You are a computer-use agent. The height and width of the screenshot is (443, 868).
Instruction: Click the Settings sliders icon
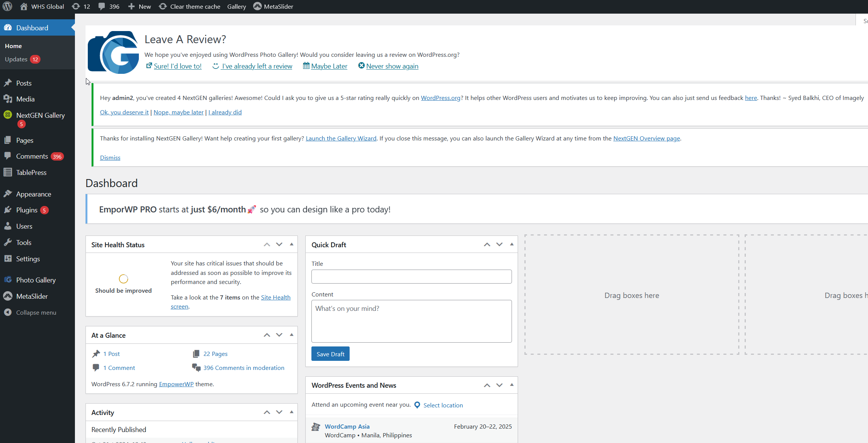(8, 259)
